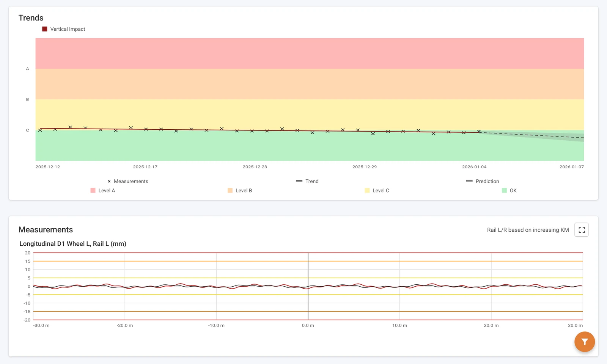
Task: Click the 30.0 m axis label
Action: click(x=575, y=325)
